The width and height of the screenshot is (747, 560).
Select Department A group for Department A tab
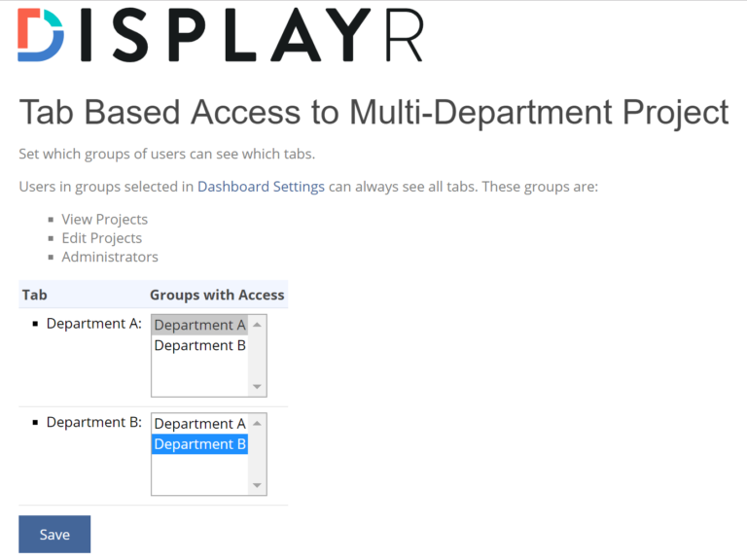pos(199,325)
